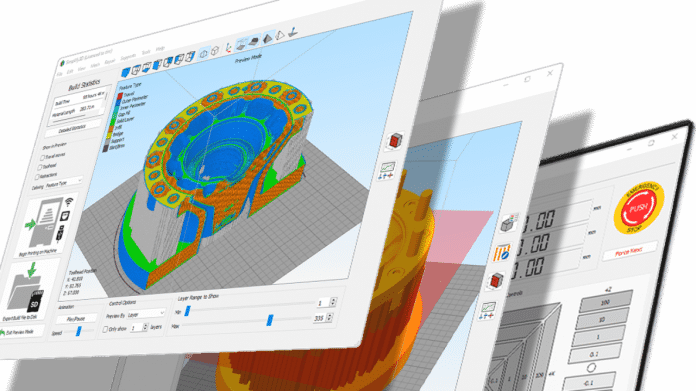
Task: Open the Coloring Feature Type dropdown
Action: pos(63,183)
